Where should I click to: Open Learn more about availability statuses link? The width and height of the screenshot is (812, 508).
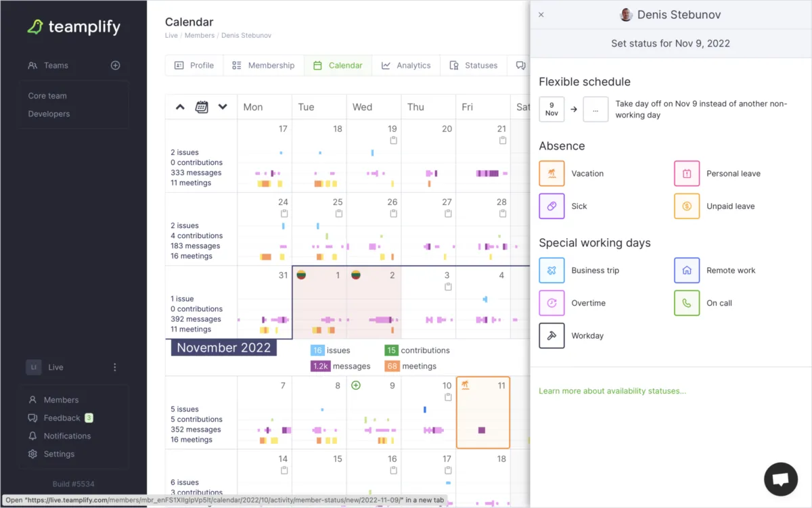pyautogui.click(x=612, y=391)
